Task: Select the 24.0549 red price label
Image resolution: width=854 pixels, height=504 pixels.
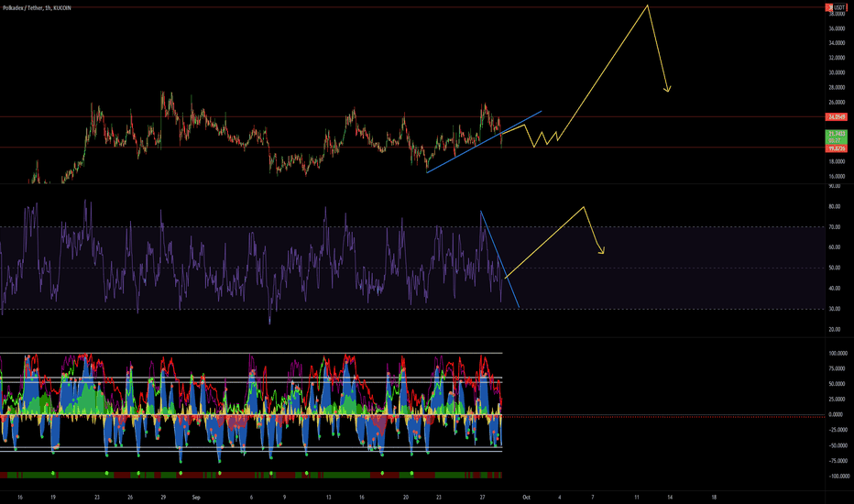Action: tap(837, 117)
